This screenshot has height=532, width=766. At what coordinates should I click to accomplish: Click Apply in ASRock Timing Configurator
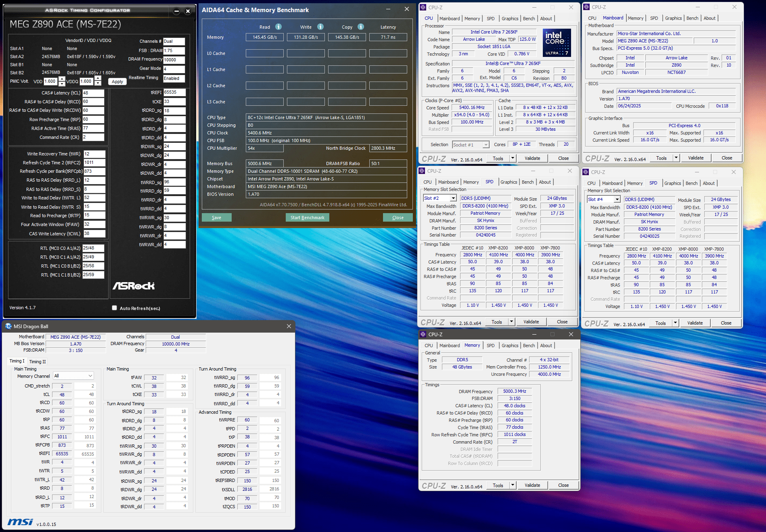coord(117,82)
